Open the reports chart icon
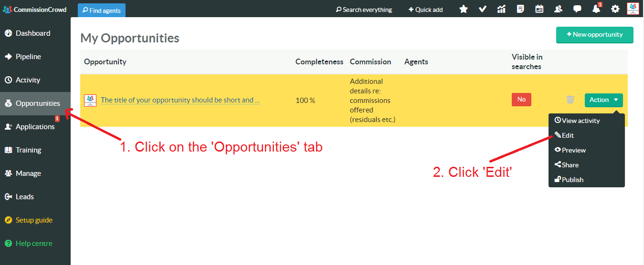Image resolution: width=644 pixels, height=265 pixels. 501,9
